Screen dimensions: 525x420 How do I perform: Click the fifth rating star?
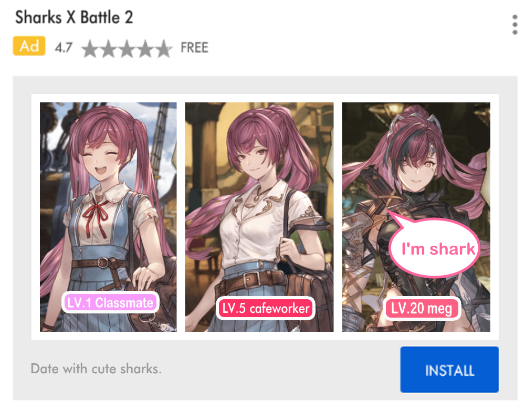pos(163,49)
